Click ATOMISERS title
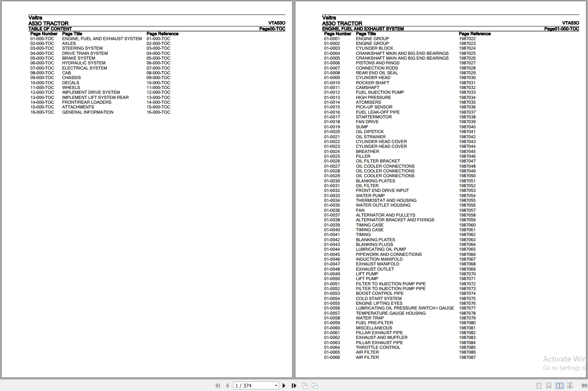Screen dimensions: 588x391 pyautogui.click(x=368, y=102)
